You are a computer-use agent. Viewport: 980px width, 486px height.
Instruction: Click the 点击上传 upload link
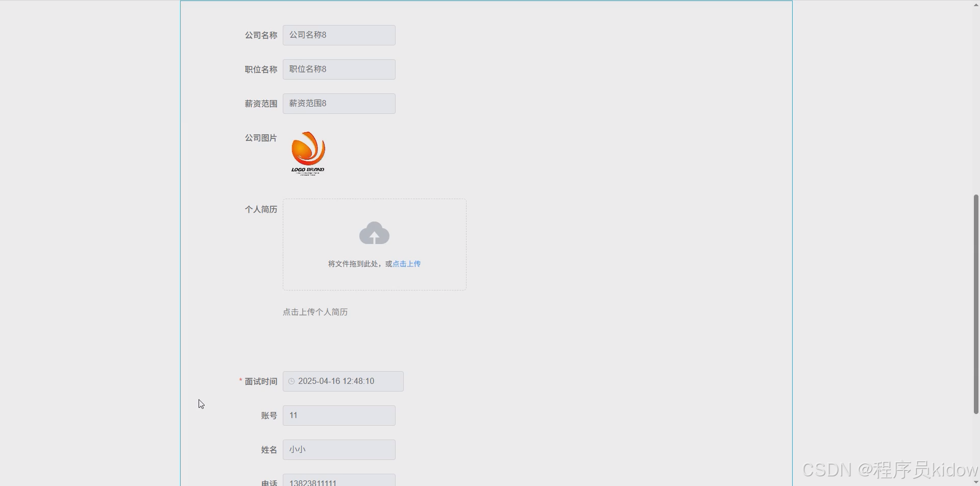(x=406, y=263)
